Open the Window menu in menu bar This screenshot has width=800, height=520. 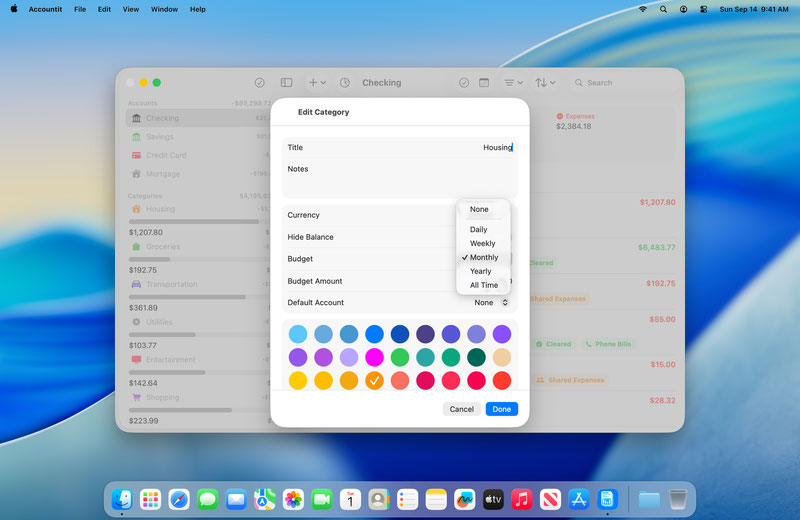(164, 9)
